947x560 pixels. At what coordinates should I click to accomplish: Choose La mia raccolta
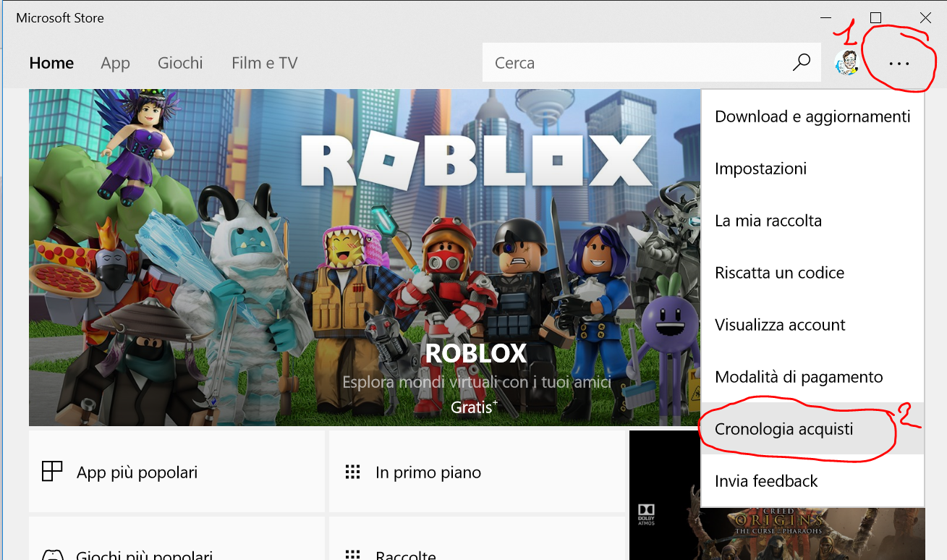(x=768, y=221)
